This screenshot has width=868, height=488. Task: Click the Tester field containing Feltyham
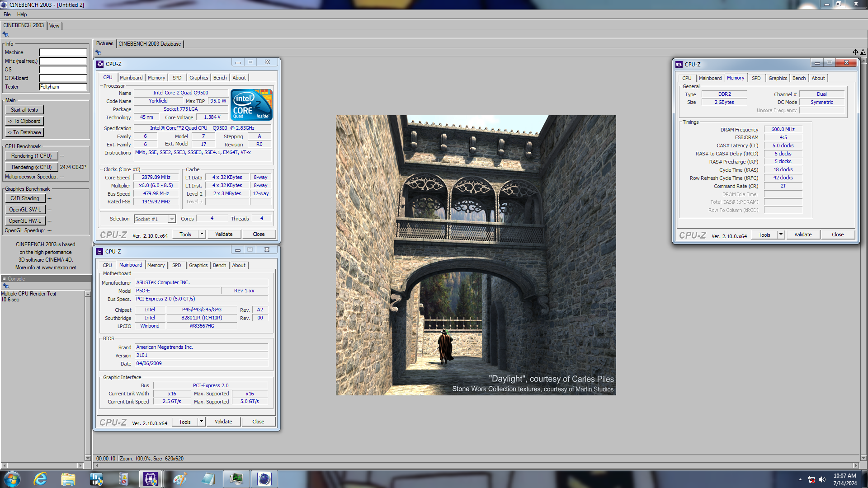tap(63, 87)
